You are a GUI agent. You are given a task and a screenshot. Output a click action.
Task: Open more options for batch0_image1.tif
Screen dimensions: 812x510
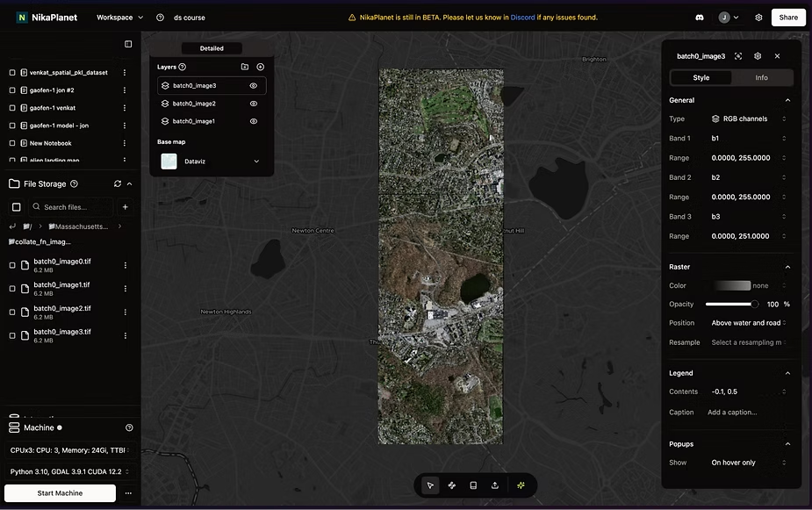[126, 289]
